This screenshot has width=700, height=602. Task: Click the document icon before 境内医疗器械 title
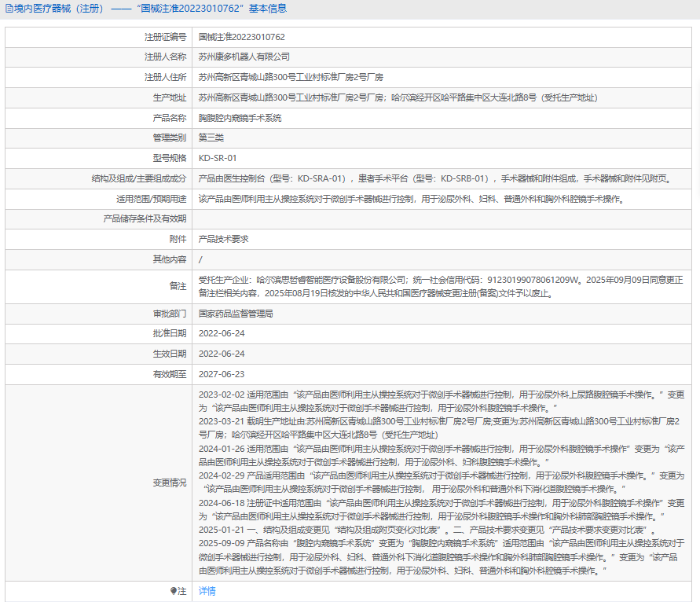[x=9, y=9]
